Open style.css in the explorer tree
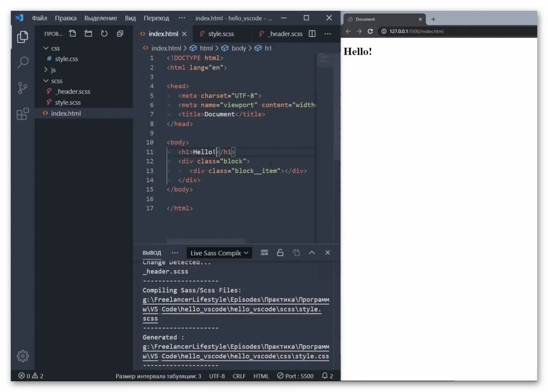This screenshot has height=392, width=548. click(x=66, y=59)
